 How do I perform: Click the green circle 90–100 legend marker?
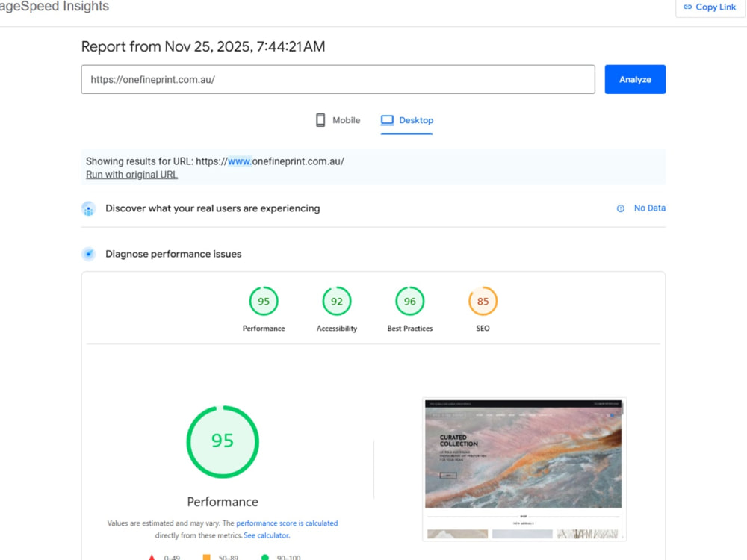click(x=265, y=557)
